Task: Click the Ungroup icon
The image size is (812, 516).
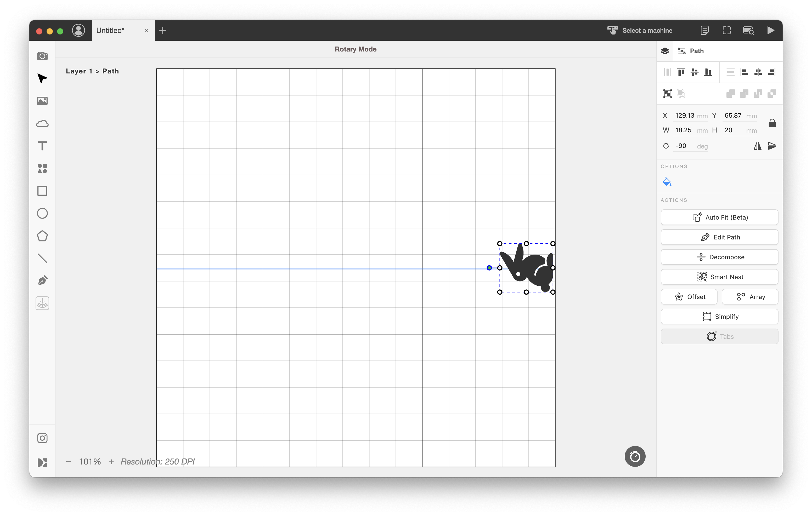Action: [681, 93]
